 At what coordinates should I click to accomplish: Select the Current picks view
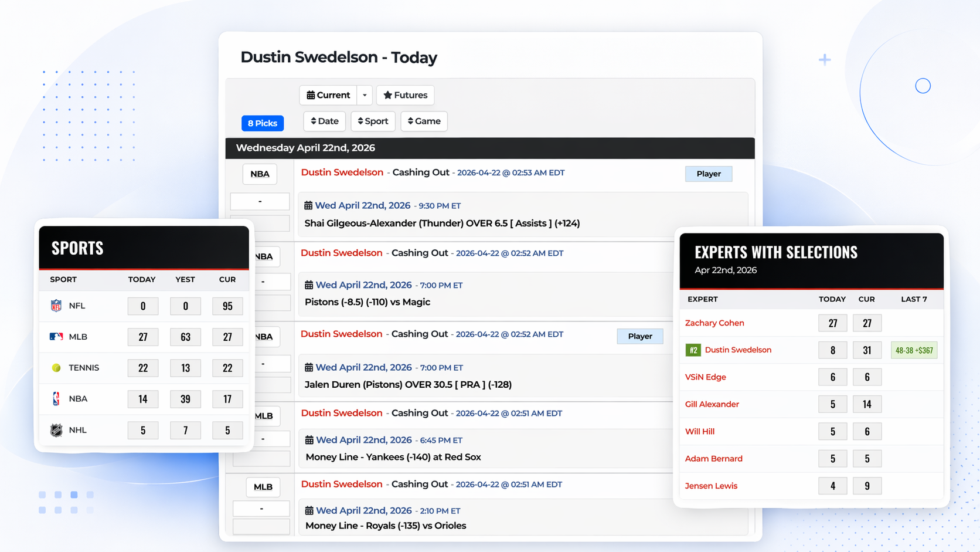point(328,95)
